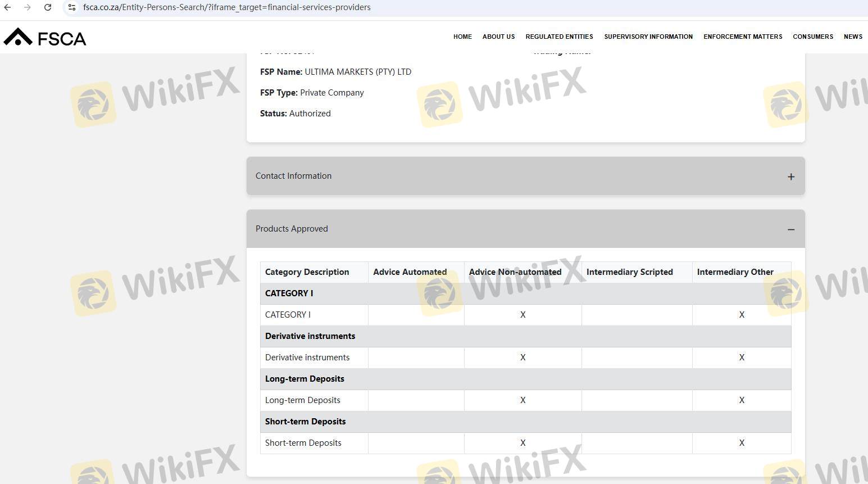This screenshot has width=868, height=484.
Task: Open REGULATED ENTITIES menu
Action: (559, 37)
